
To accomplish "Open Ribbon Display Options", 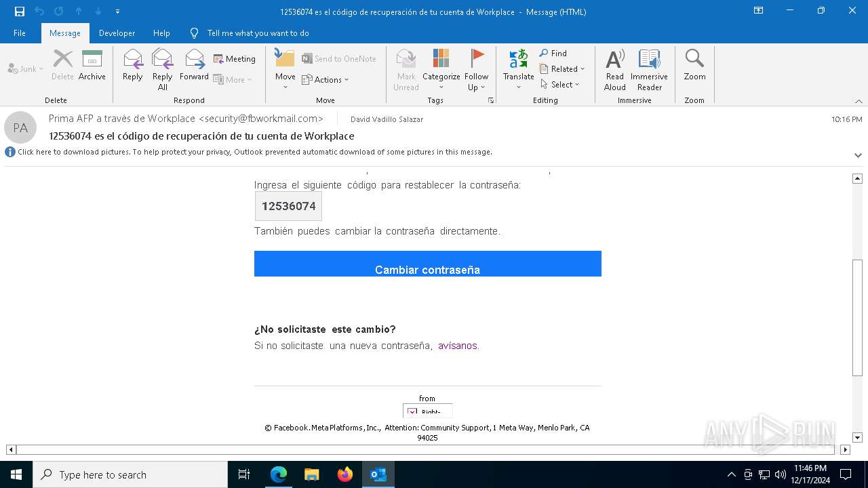I will tap(758, 11).
